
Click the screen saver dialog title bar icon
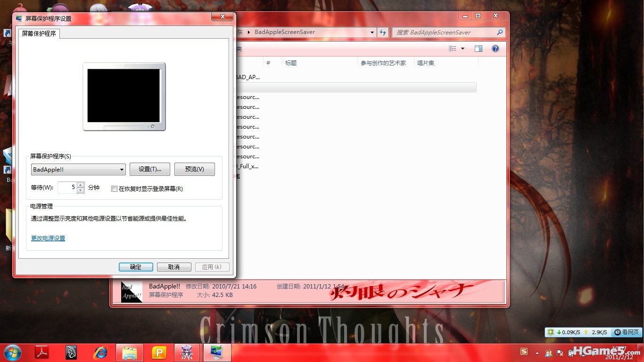(19, 18)
